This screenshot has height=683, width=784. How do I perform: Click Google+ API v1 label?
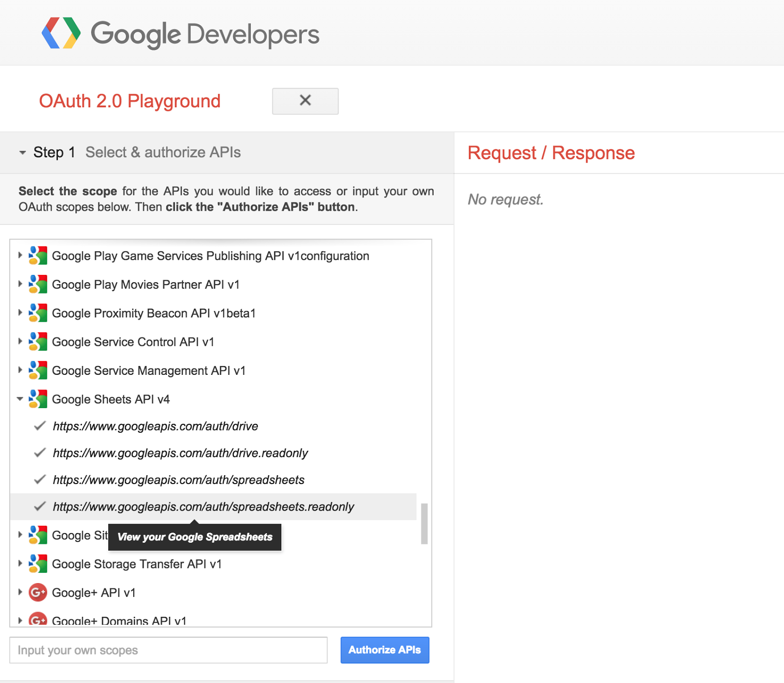click(94, 593)
